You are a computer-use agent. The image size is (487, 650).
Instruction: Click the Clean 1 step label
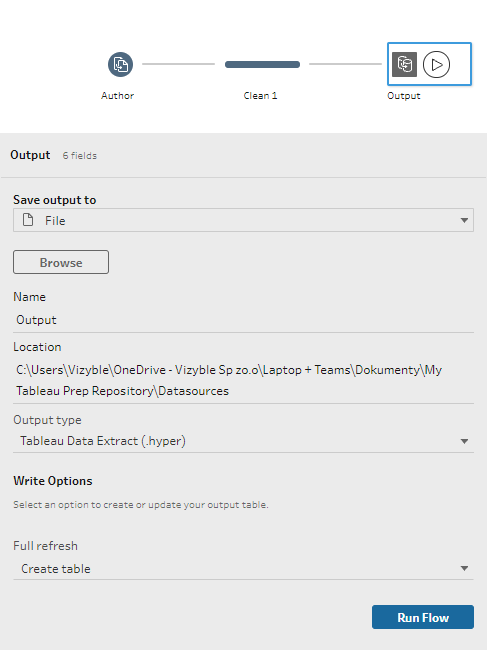coord(260,96)
